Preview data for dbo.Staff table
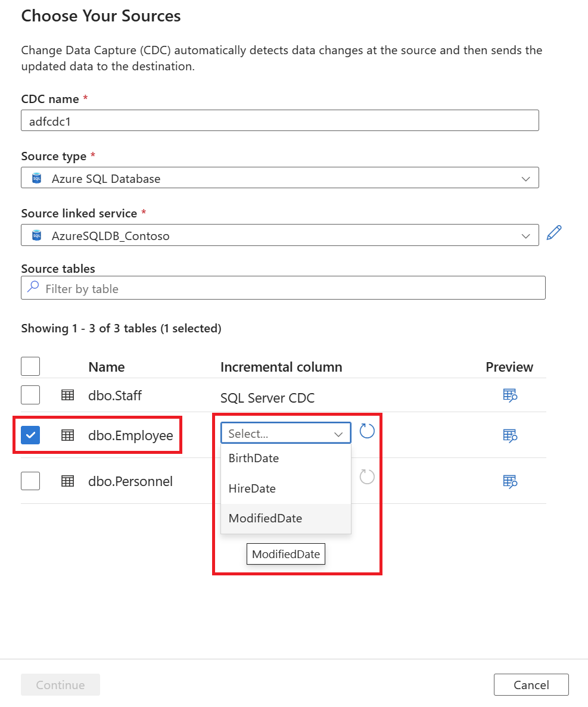Screen dimensions: 588x707 click(x=509, y=395)
